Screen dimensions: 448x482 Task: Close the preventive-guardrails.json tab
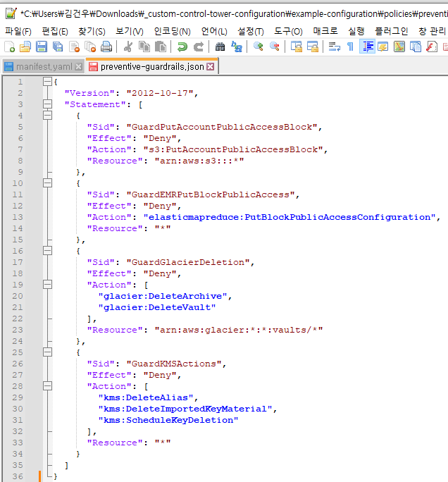210,67
